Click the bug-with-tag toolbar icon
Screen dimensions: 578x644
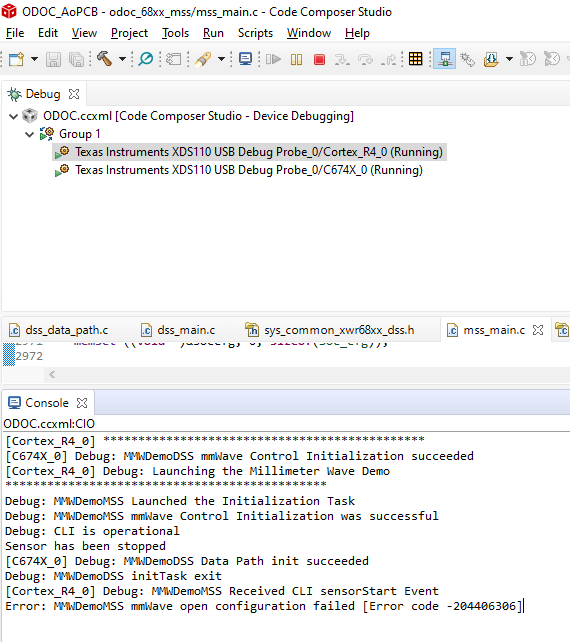[x=467, y=60]
